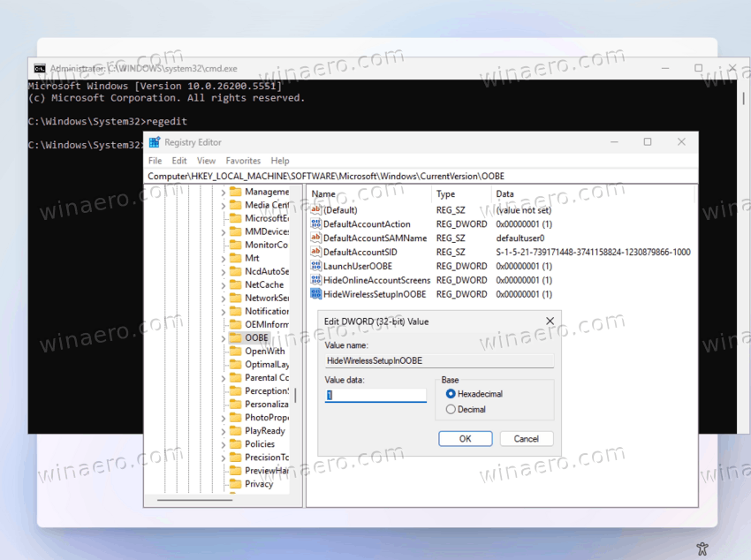Expand the Parental Controls tree node
This screenshot has width=751, height=560.
pos(224,378)
